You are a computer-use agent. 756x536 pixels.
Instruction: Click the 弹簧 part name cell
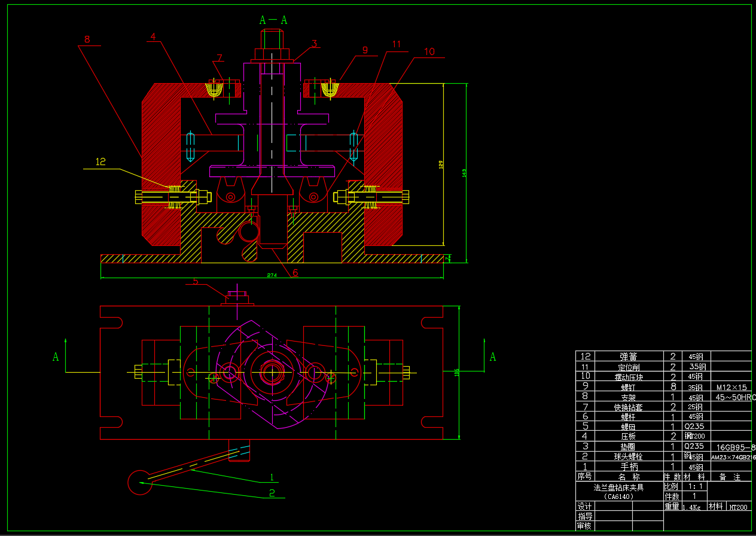tap(629, 357)
